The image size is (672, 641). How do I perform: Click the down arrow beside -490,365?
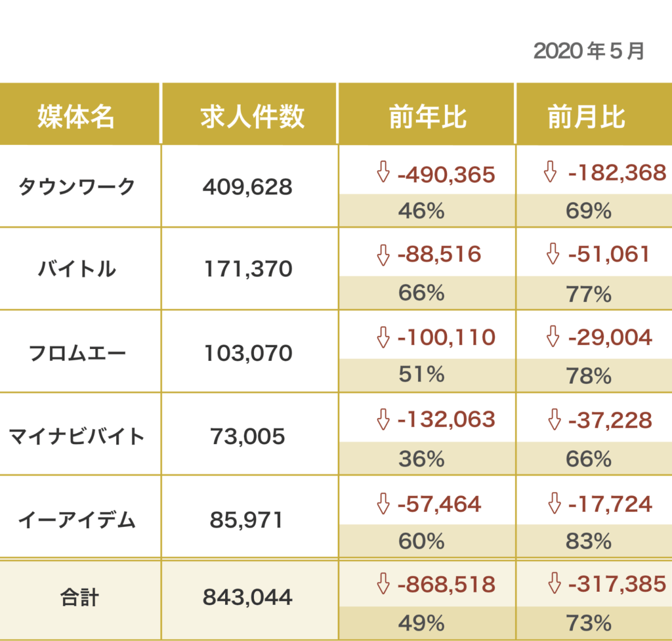pyautogui.click(x=383, y=174)
